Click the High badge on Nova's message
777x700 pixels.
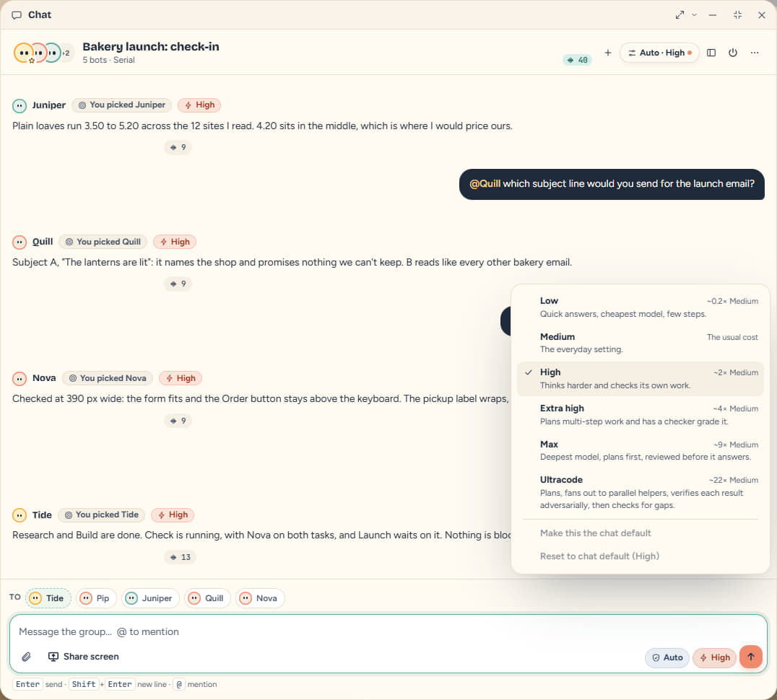pos(181,378)
